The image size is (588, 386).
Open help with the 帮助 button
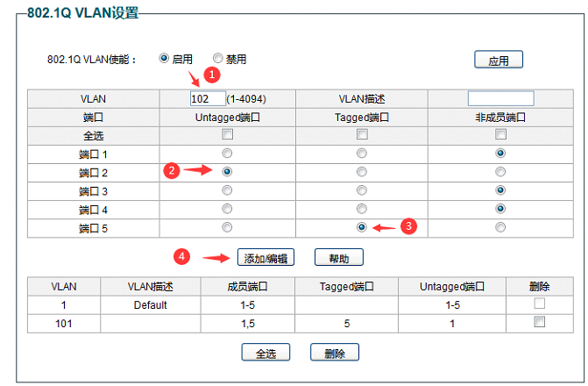click(x=338, y=257)
